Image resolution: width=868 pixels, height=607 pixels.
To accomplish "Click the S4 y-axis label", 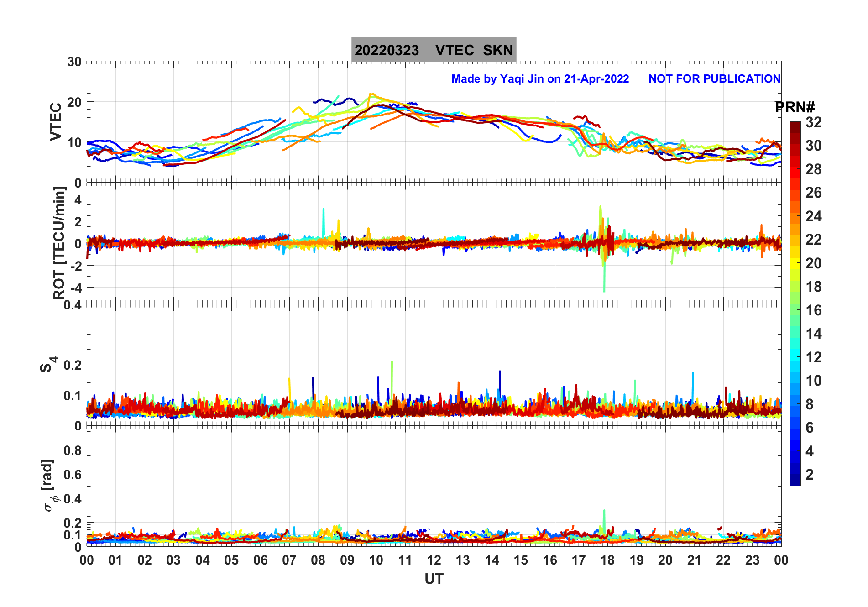I will pos(48,365).
